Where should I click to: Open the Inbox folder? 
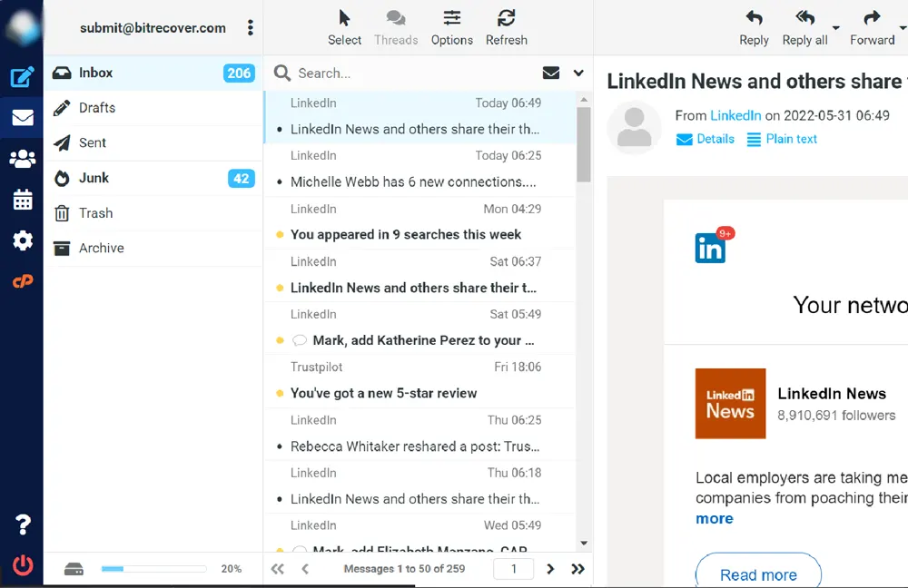[x=153, y=73]
